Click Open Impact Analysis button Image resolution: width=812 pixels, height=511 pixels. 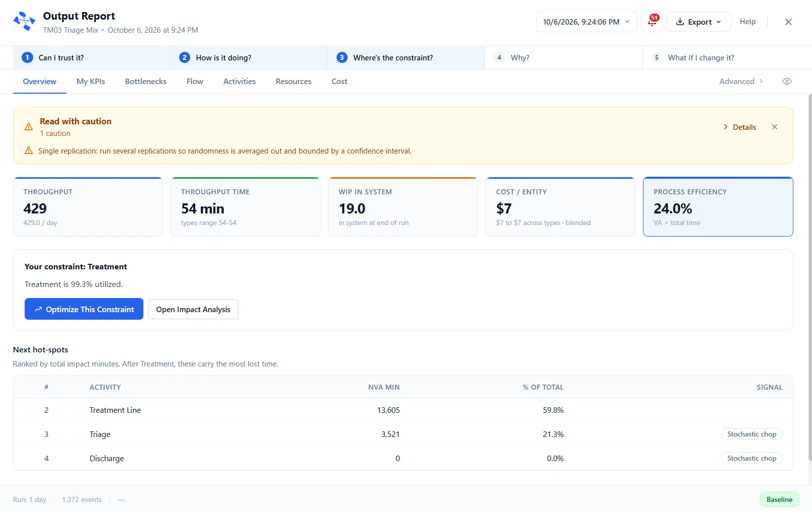point(193,309)
